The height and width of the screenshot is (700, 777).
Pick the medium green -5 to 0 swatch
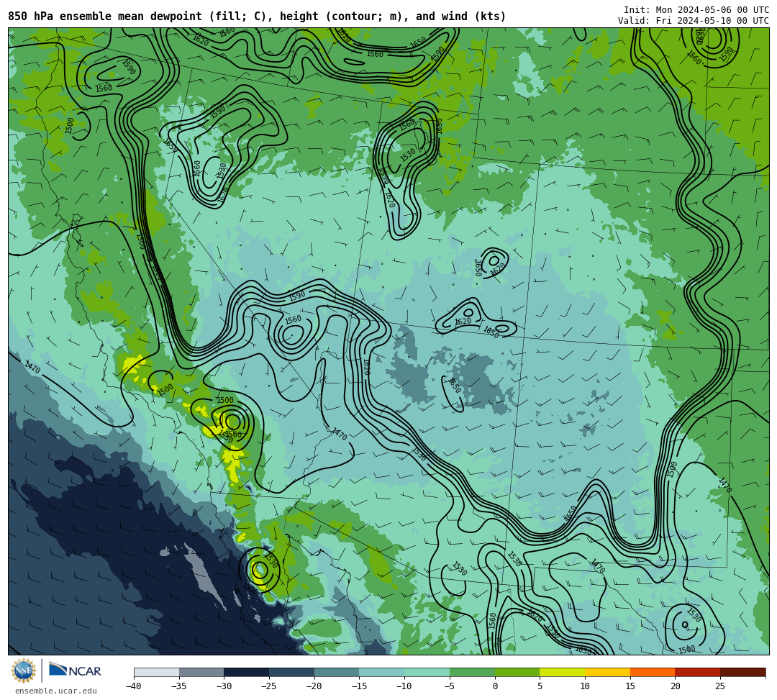472,672
